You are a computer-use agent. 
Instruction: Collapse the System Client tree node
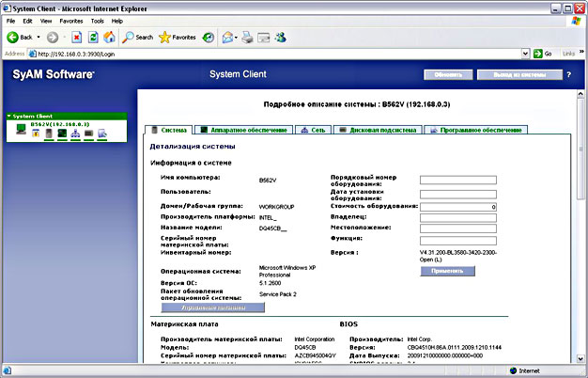pyautogui.click(x=9, y=117)
